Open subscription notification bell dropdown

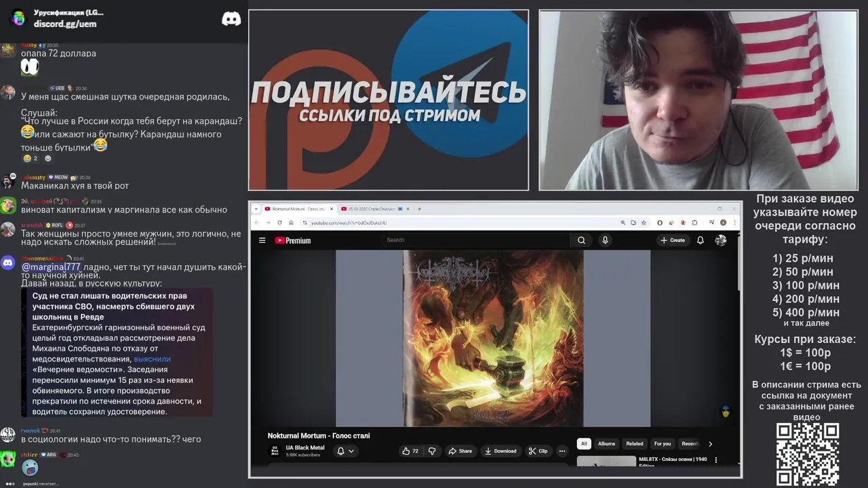[x=346, y=451]
